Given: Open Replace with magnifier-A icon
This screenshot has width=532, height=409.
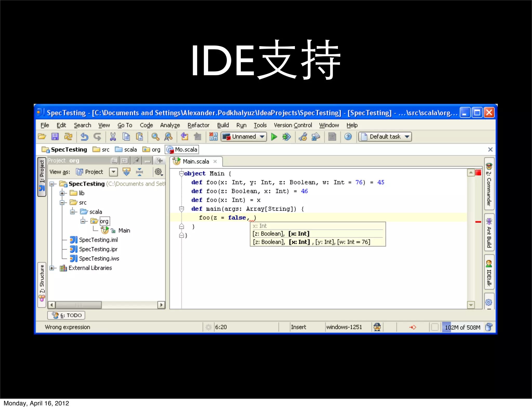Looking at the screenshot, I should 168,137.
